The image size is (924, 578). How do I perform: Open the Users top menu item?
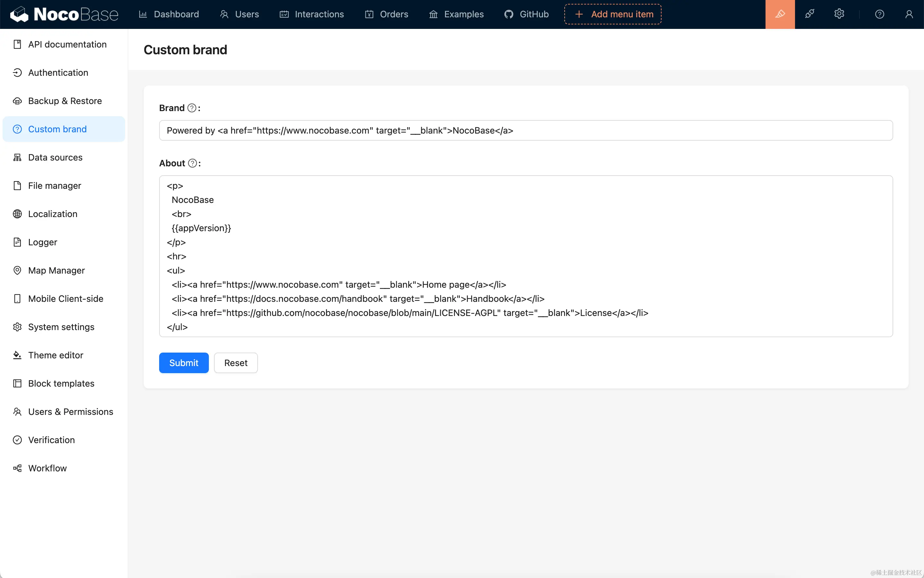point(239,14)
